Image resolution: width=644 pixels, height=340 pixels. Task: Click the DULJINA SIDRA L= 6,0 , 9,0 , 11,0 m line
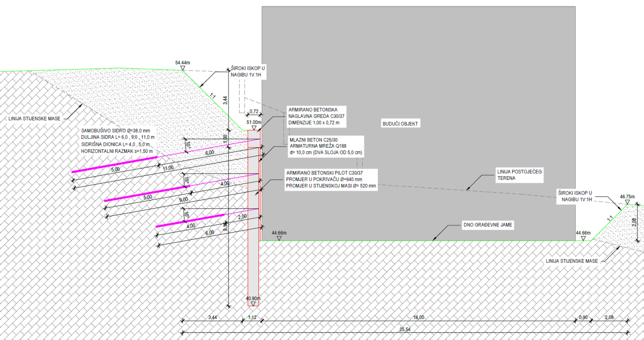click(118, 137)
